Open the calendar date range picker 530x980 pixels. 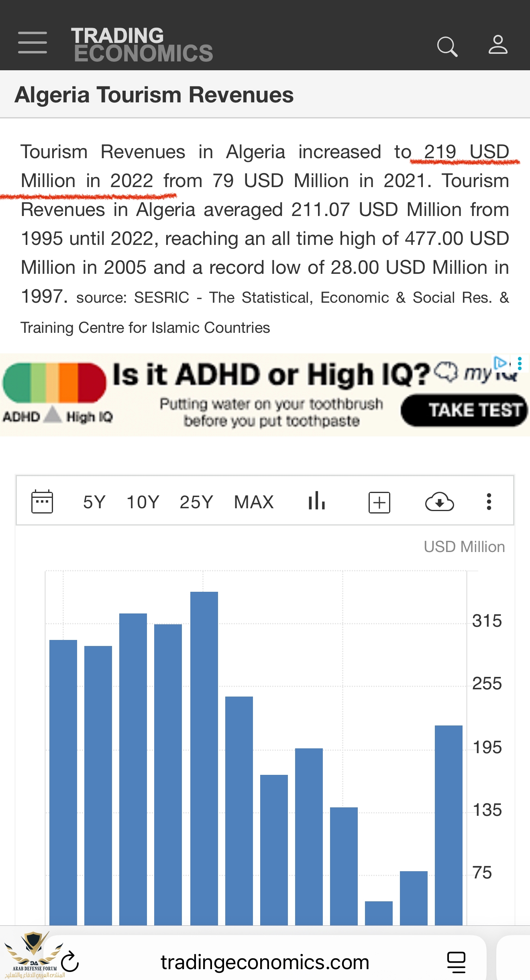click(x=42, y=501)
